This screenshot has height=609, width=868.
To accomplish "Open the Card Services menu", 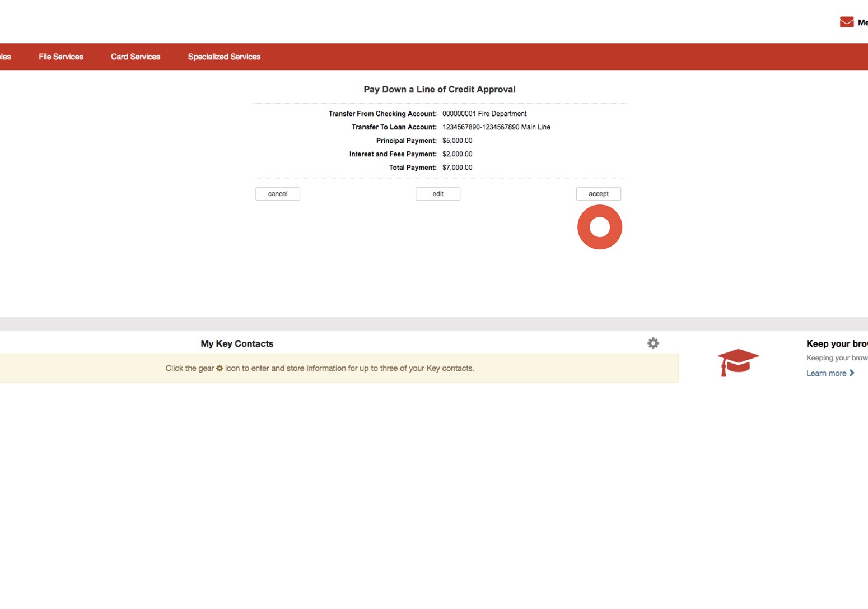I will [135, 56].
